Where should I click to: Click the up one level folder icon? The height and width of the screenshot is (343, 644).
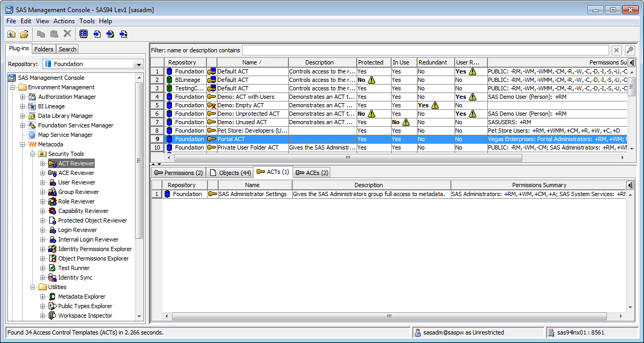11,34
